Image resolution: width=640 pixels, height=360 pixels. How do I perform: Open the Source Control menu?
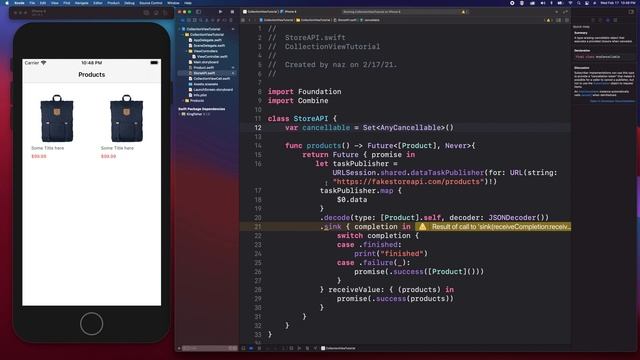coord(151,3)
